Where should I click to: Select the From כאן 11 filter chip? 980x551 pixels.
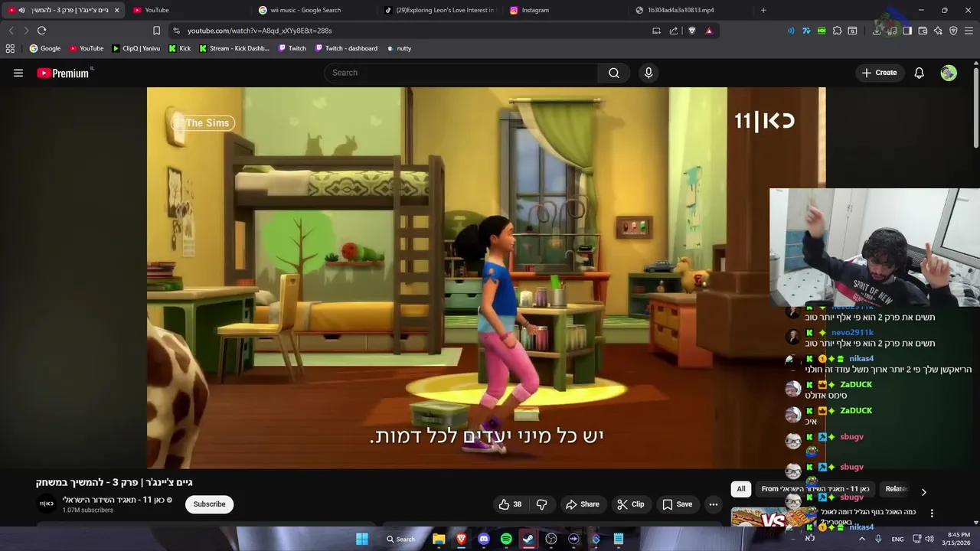(x=815, y=489)
